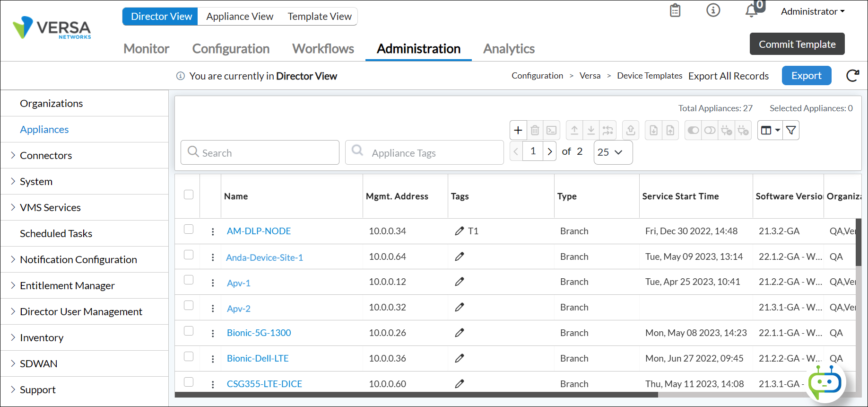This screenshot has width=868, height=407.
Task: Switch to the Analytics tab
Action: (509, 49)
